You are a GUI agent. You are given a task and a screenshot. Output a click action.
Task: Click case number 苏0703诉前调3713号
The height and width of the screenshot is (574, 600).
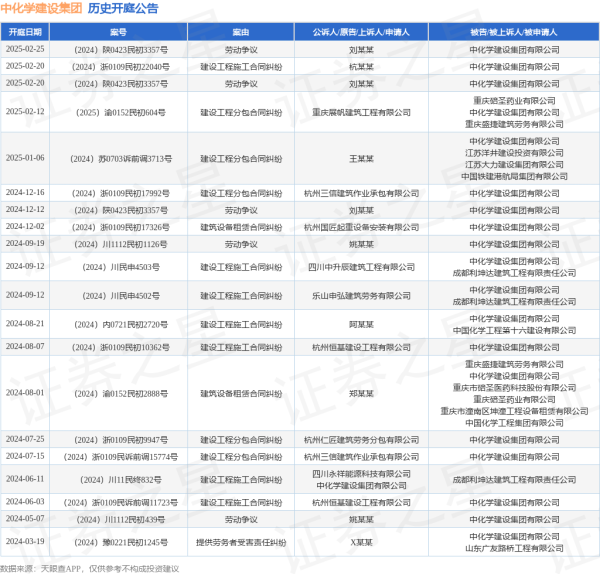121,159
